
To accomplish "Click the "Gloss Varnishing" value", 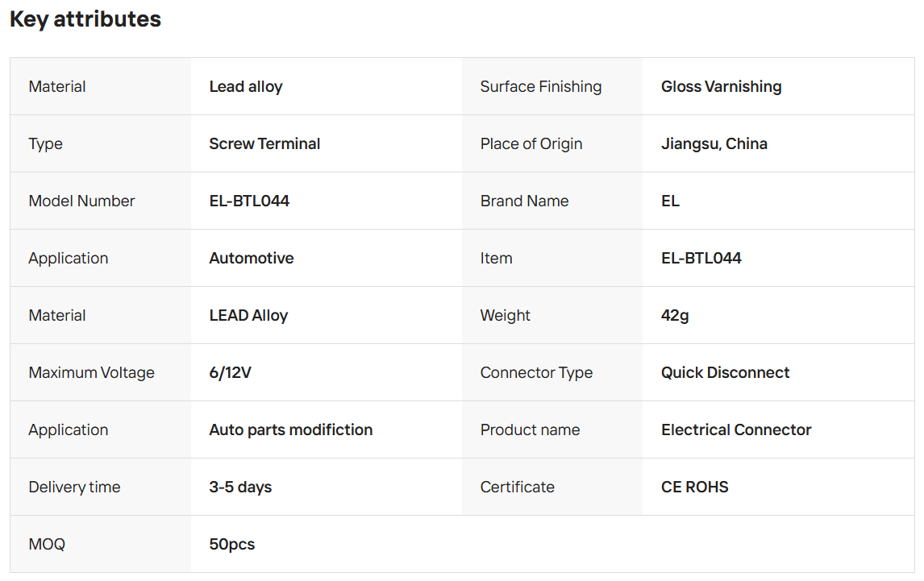I will click(x=721, y=86).
